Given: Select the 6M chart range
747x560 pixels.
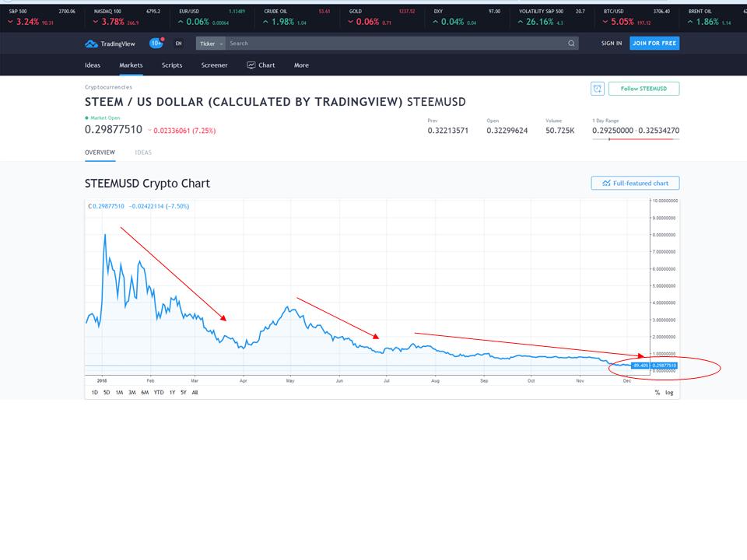Looking at the screenshot, I should 145,392.
